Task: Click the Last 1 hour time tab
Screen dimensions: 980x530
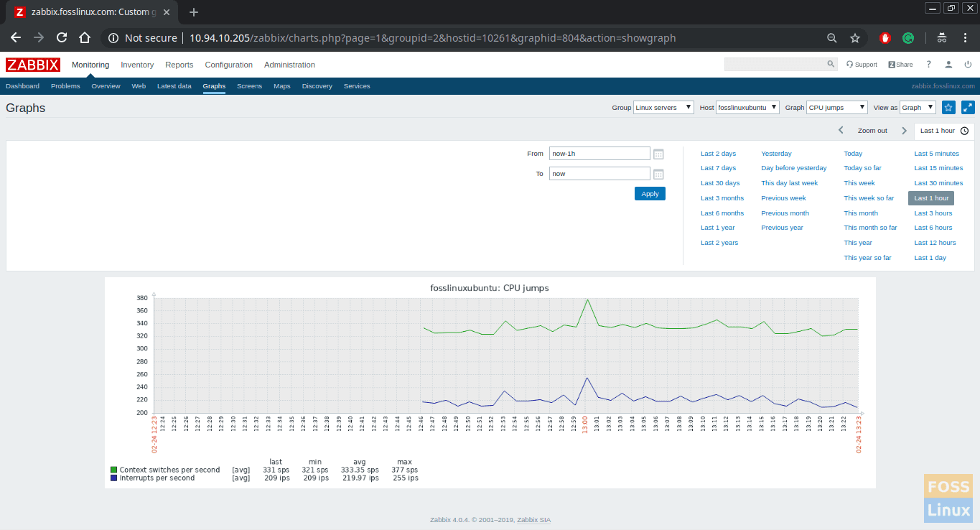Action: pyautogui.click(x=944, y=131)
